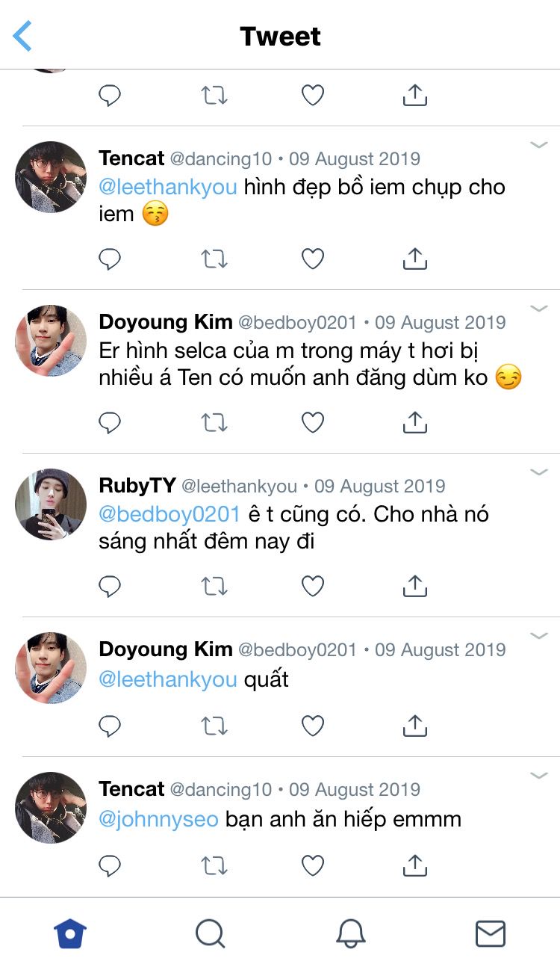Image resolution: width=560 pixels, height=970 pixels.
Task: Retweet Tencat's tweet mentioning @johnnyseo
Action: (x=214, y=865)
